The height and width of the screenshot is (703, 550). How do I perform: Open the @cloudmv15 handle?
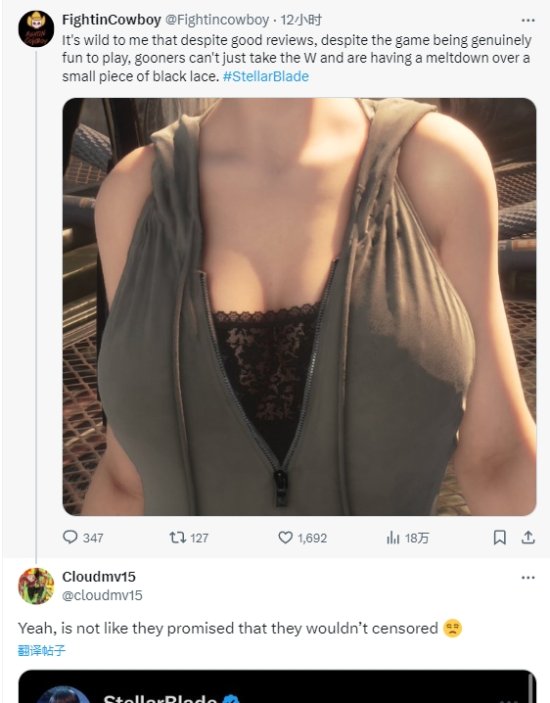[102, 595]
